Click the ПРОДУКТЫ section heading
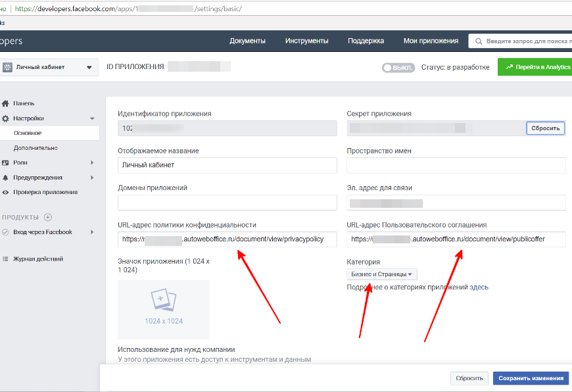Image resolution: width=572 pixels, height=392 pixels. (x=20, y=217)
